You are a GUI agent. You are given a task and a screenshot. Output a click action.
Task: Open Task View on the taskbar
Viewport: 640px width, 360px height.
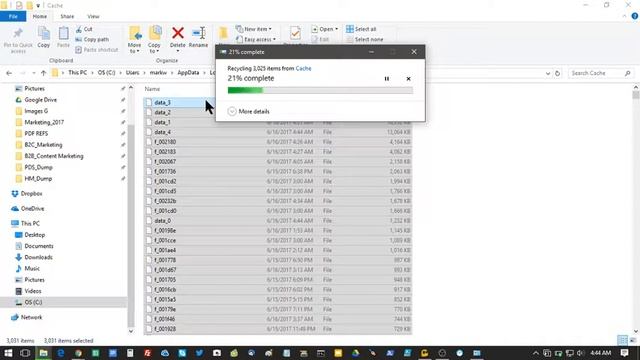click(25, 353)
